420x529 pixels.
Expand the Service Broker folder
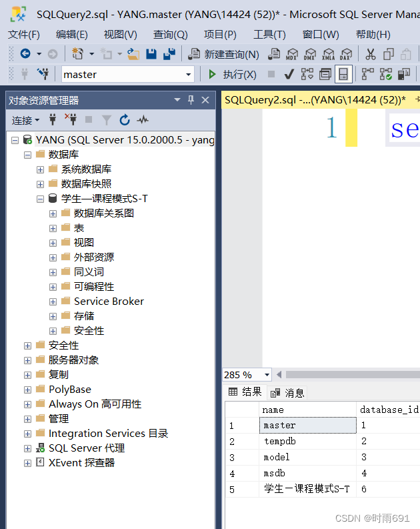point(53,302)
